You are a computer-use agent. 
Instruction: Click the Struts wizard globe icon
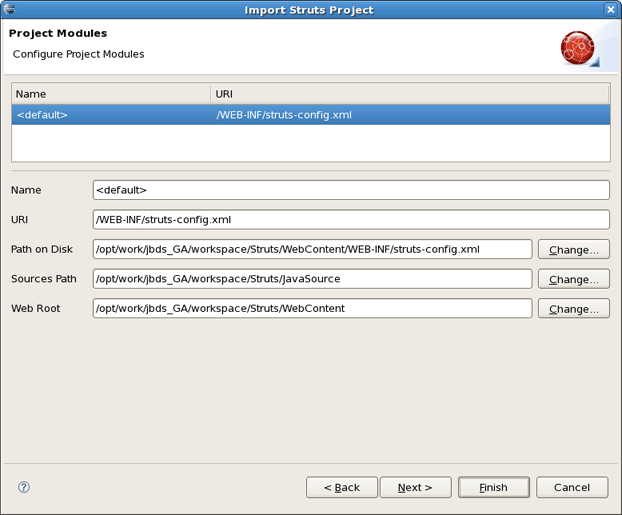(578, 48)
